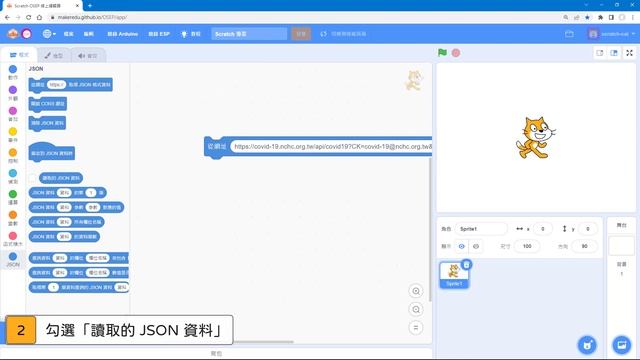The height and width of the screenshot is (360, 640).
Task: Open the language globe dropdown
Action: point(49,34)
